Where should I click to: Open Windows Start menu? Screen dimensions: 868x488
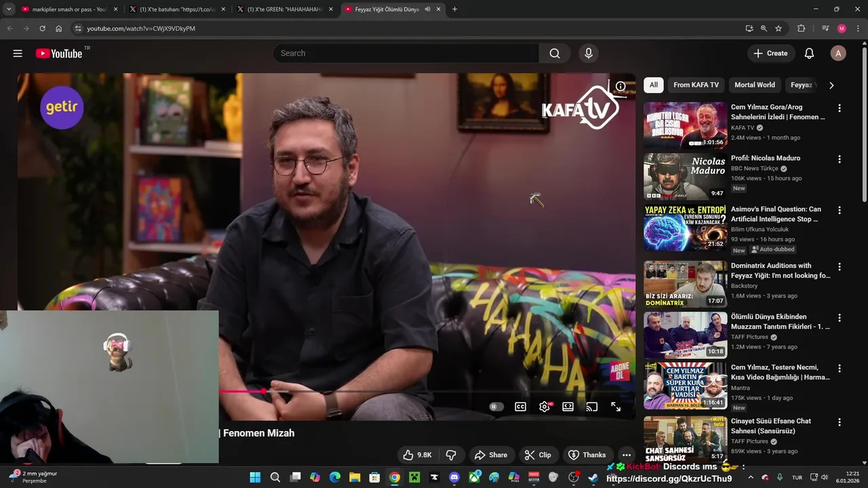(255, 478)
